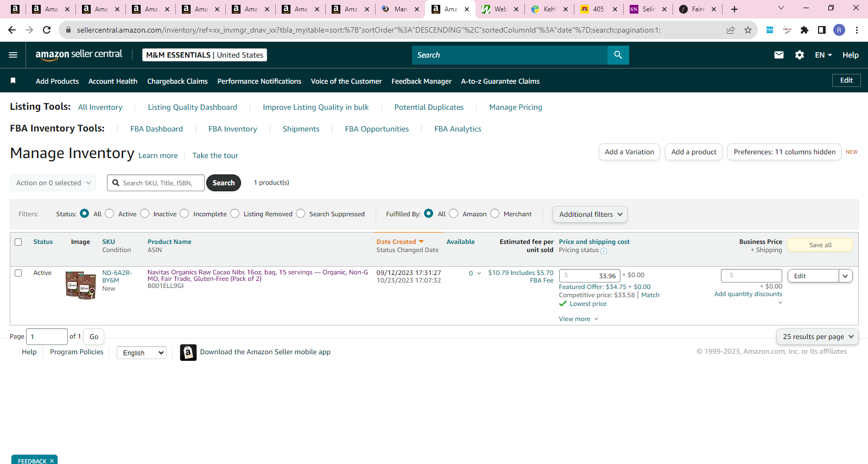Open the Edit button dropdown arrow
The width and height of the screenshot is (868, 464).
845,276
